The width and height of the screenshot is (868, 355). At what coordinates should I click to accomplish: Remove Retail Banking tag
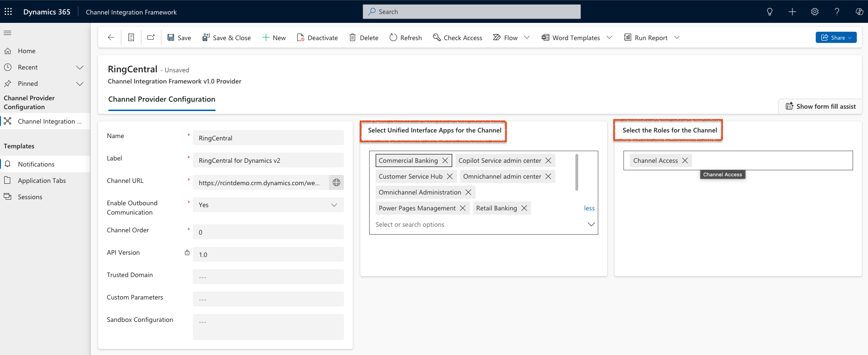point(524,208)
